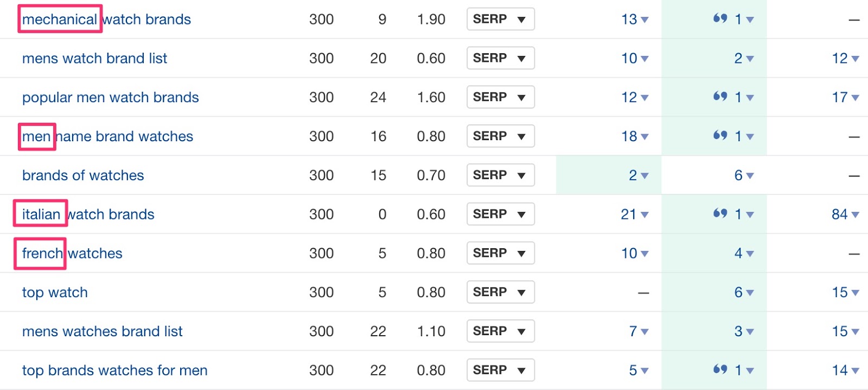The height and width of the screenshot is (390, 868).
Task: Click the featured snippet icon in men name brand watches row
Action: (x=720, y=135)
